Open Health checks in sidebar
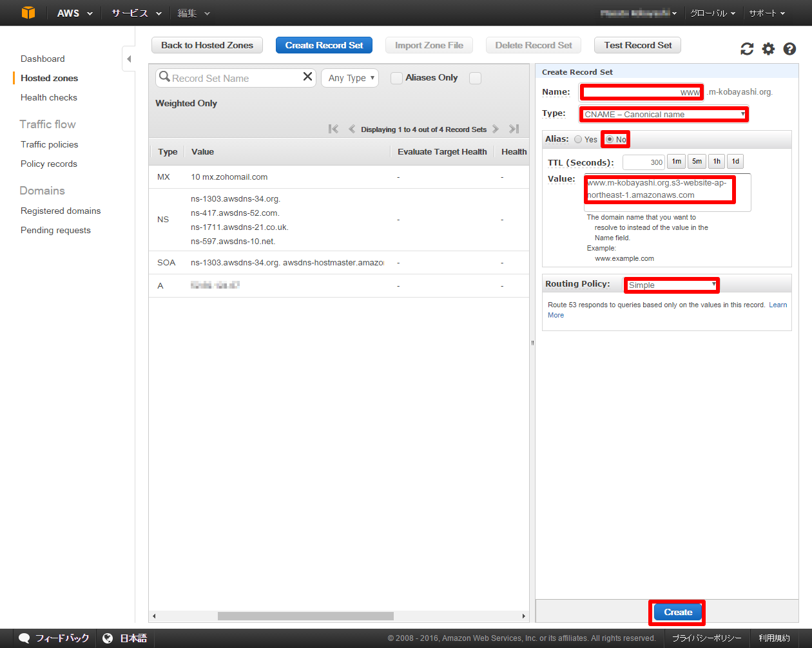This screenshot has width=812, height=648. tap(49, 97)
